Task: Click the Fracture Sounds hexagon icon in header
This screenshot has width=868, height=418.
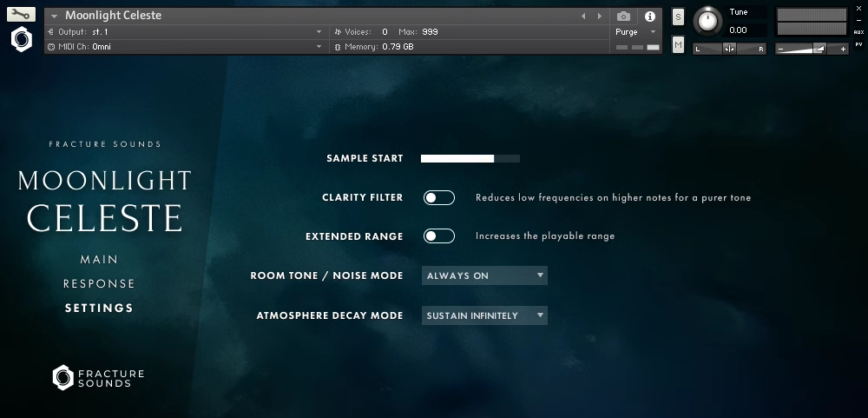Action: [x=22, y=39]
